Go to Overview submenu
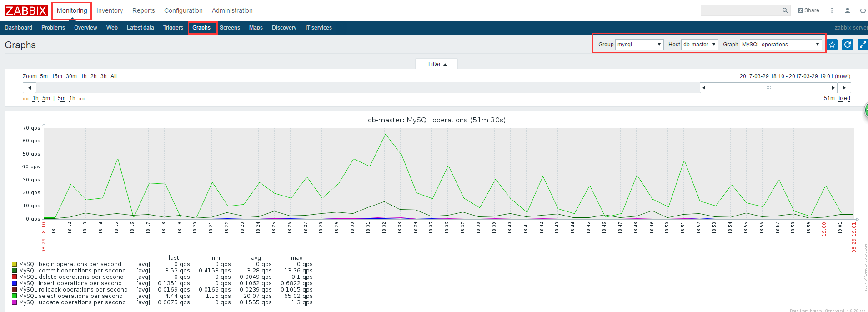 pos(85,28)
